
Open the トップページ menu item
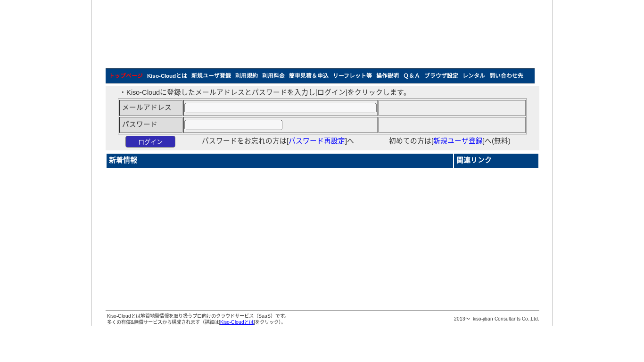coord(125,76)
